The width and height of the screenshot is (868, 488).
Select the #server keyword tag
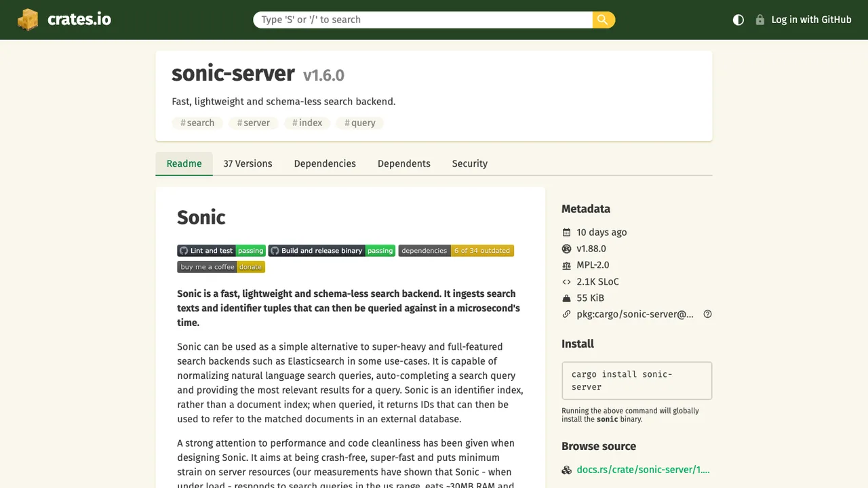coord(253,123)
